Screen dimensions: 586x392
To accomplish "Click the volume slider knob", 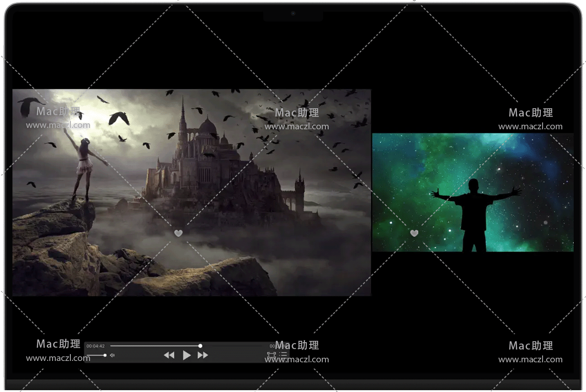I will 105,355.
